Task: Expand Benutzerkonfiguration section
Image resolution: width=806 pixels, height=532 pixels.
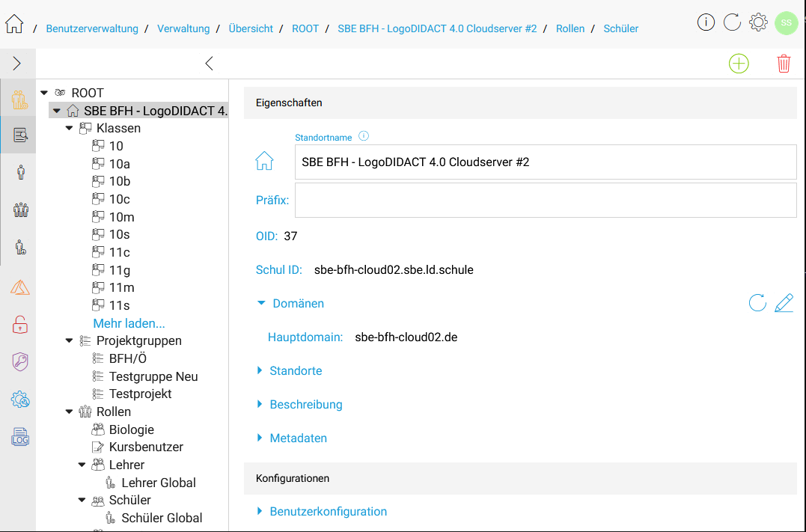Action: click(x=260, y=512)
